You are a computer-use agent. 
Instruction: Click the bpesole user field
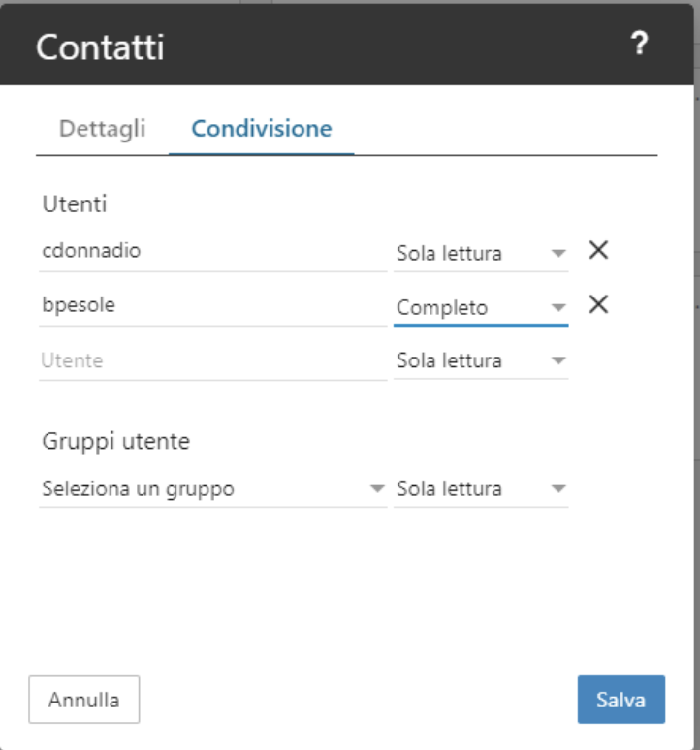tap(213, 305)
